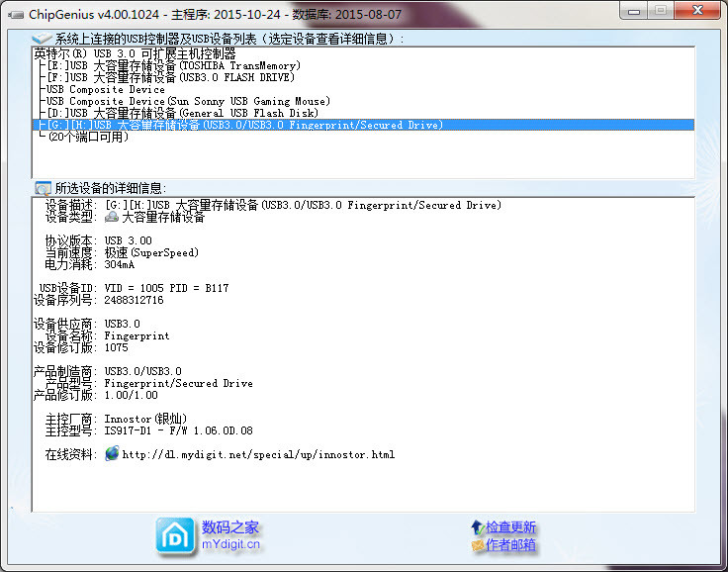The width and height of the screenshot is (728, 572).
Task: Click the 20个端口可用 list entry
Action: (x=88, y=138)
